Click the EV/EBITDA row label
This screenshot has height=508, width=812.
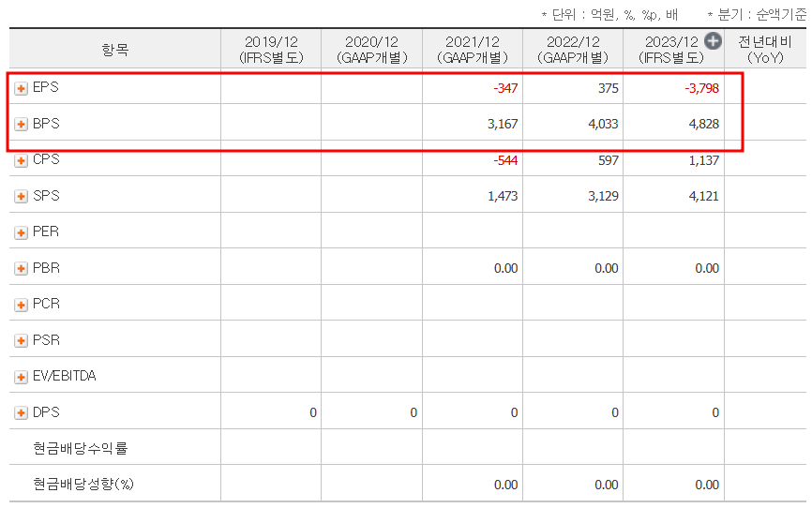pos(64,376)
